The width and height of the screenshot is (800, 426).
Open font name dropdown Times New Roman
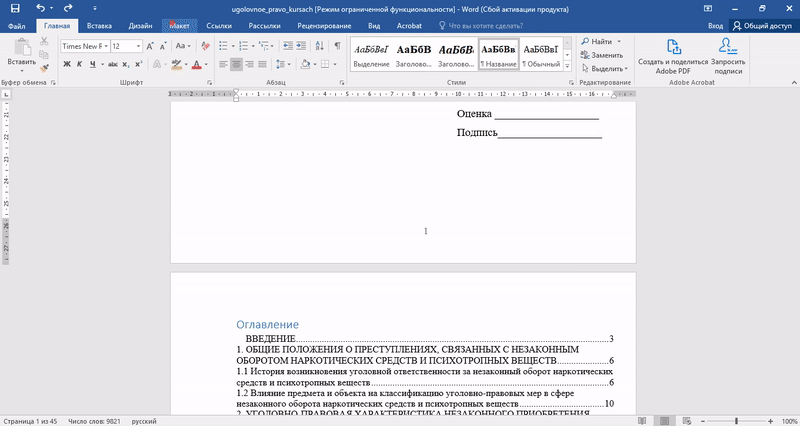pyautogui.click(x=106, y=46)
